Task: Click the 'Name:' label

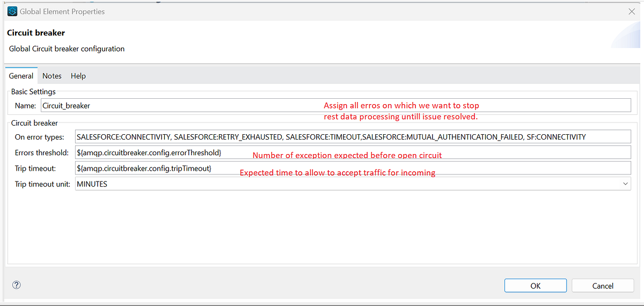Action: tap(25, 106)
